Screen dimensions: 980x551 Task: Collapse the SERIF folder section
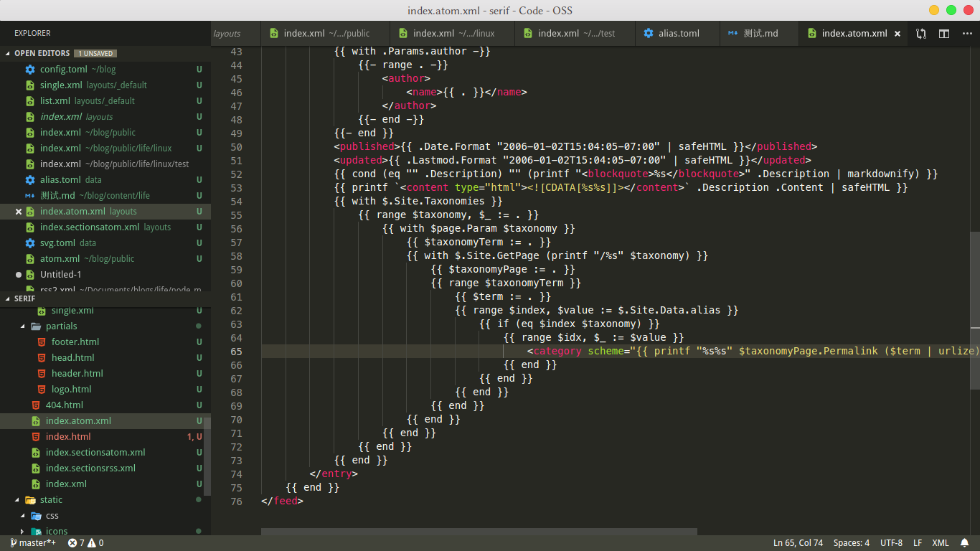click(8, 298)
